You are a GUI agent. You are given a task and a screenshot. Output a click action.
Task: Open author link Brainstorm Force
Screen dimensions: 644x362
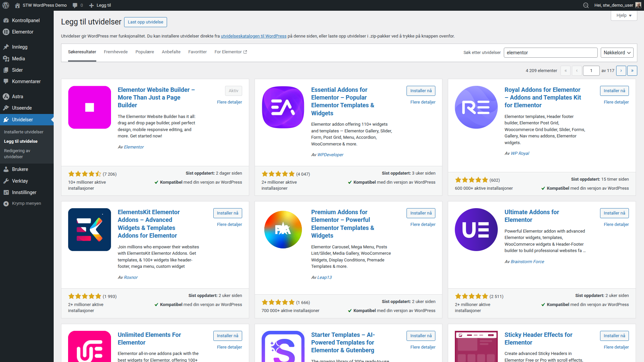[x=527, y=262]
